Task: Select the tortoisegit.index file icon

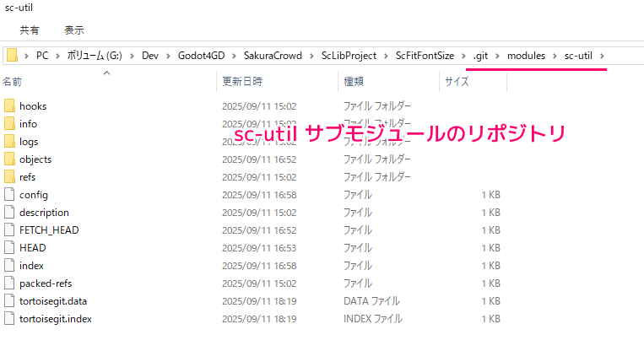Action: (x=10, y=319)
